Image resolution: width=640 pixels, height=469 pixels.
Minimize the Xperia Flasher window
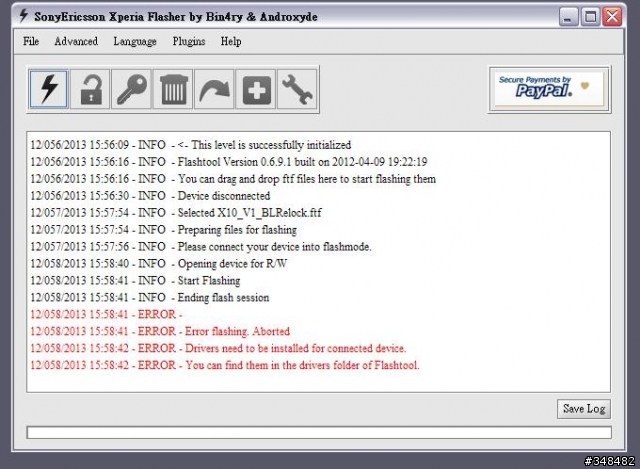[568, 17]
